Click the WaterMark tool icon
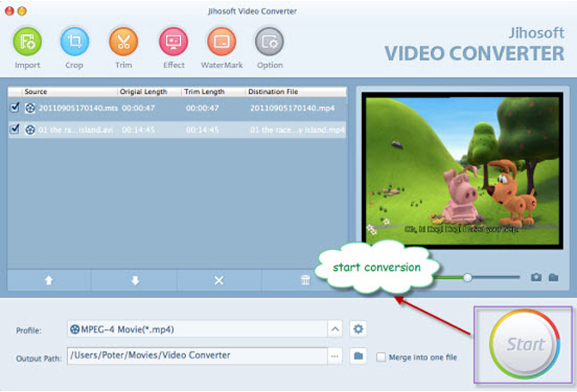Screen dimensions: 577x392 [x=221, y=41]
